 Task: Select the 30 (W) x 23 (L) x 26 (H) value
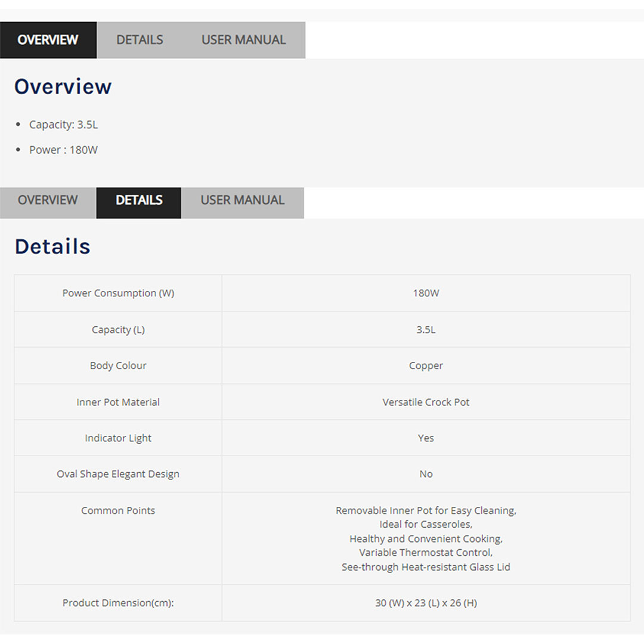click(426, 603)
